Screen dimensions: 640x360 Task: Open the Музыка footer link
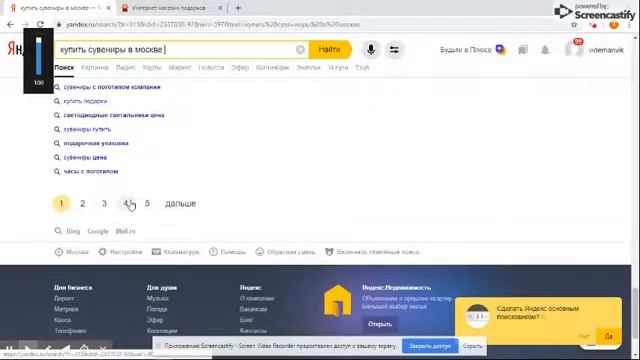(158, 298)
